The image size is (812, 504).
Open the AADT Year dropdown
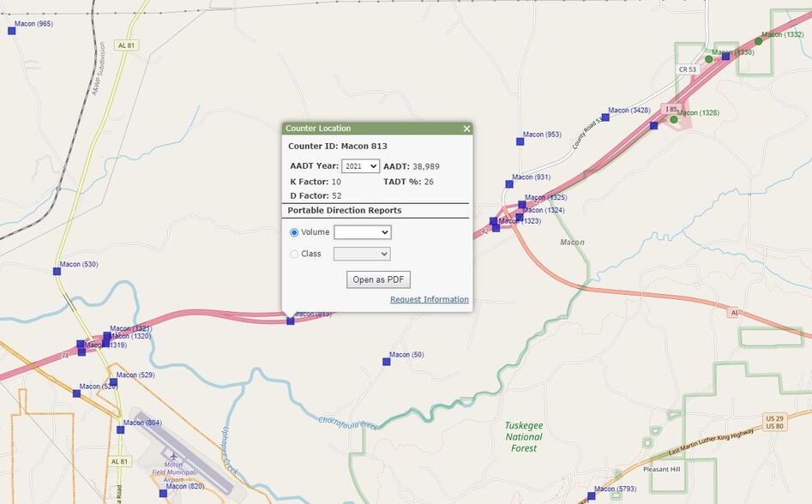(x=360, y=166)
